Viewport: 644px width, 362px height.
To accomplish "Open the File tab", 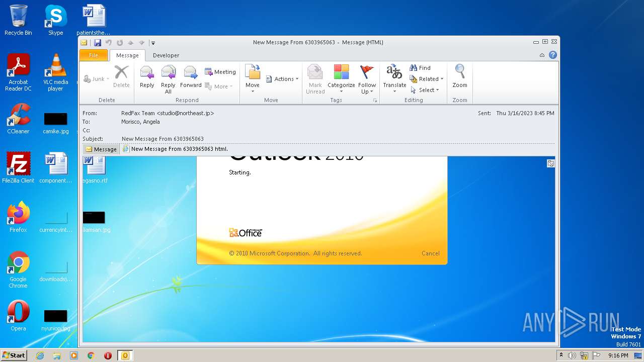I will (x=94, y=55).
